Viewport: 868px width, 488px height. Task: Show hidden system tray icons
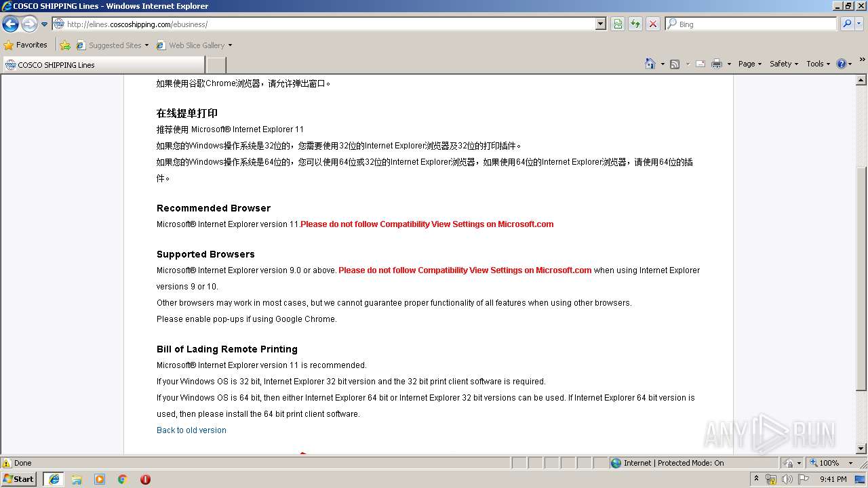pos(756,479)
